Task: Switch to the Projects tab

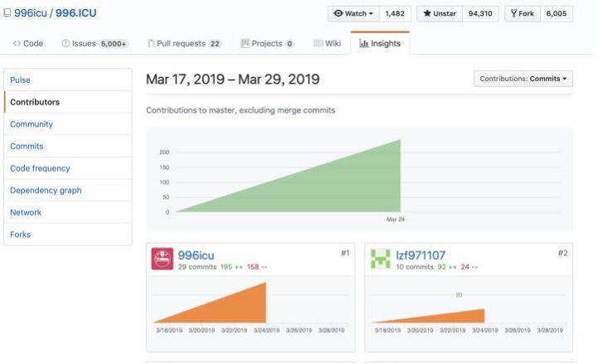Action: click(268, 43)
